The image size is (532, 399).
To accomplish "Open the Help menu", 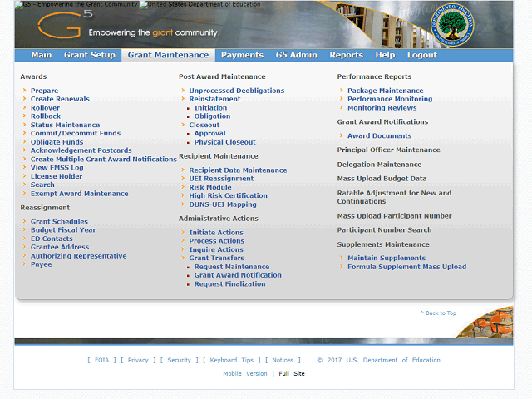I will tap(385, 55).
